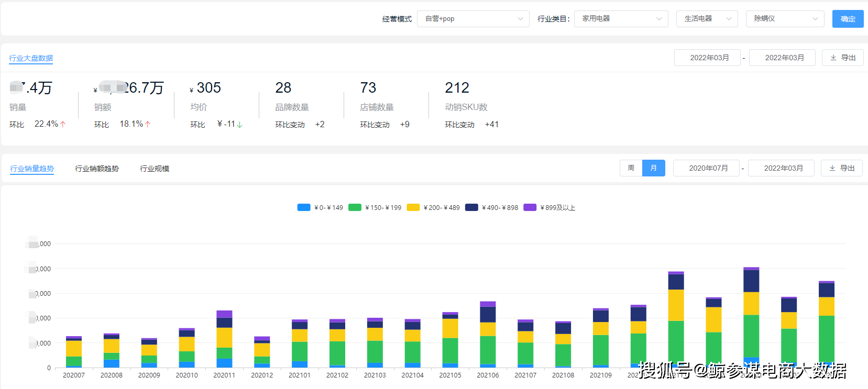Image resolution: width=868 pixels, height=389 pixels.
Task: Toggle the blue ¥0-¥149 legend swatch
Action: (x=304, y=207)
